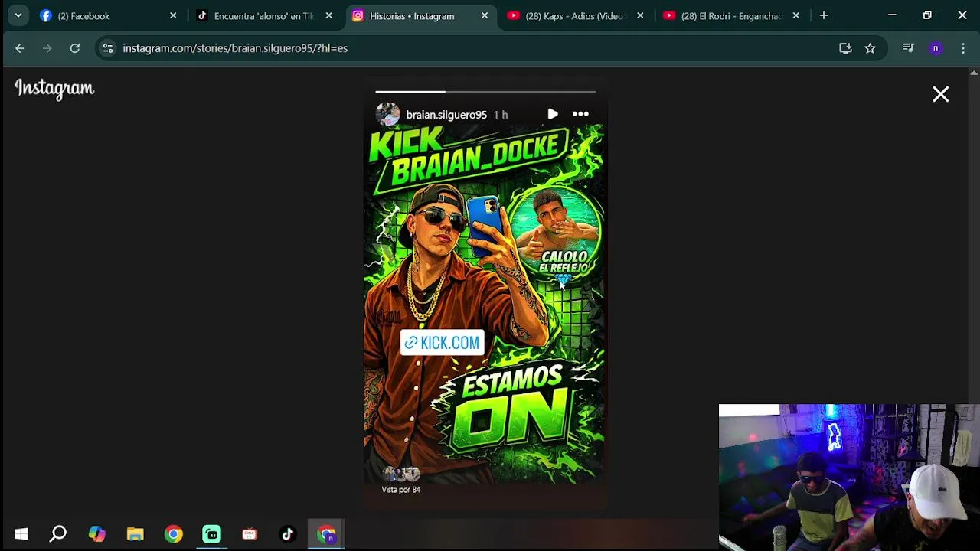Open the media control icon

[908, 48]
